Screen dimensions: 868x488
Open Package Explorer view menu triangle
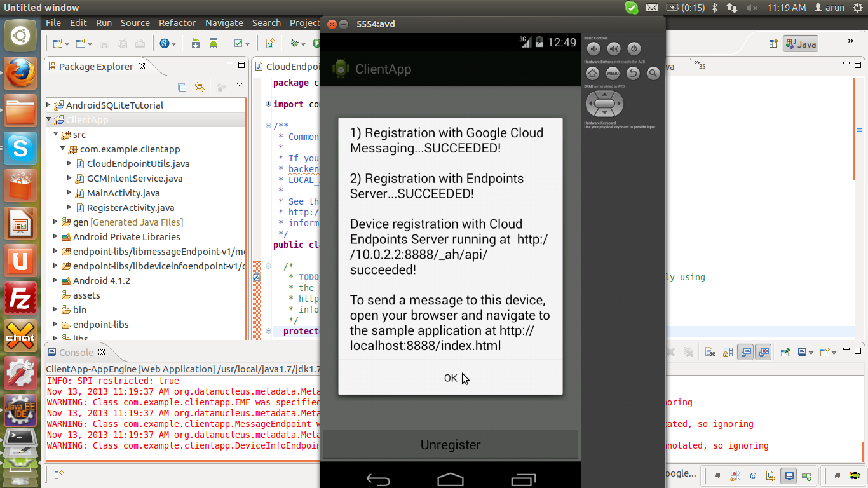pos(240,85)
